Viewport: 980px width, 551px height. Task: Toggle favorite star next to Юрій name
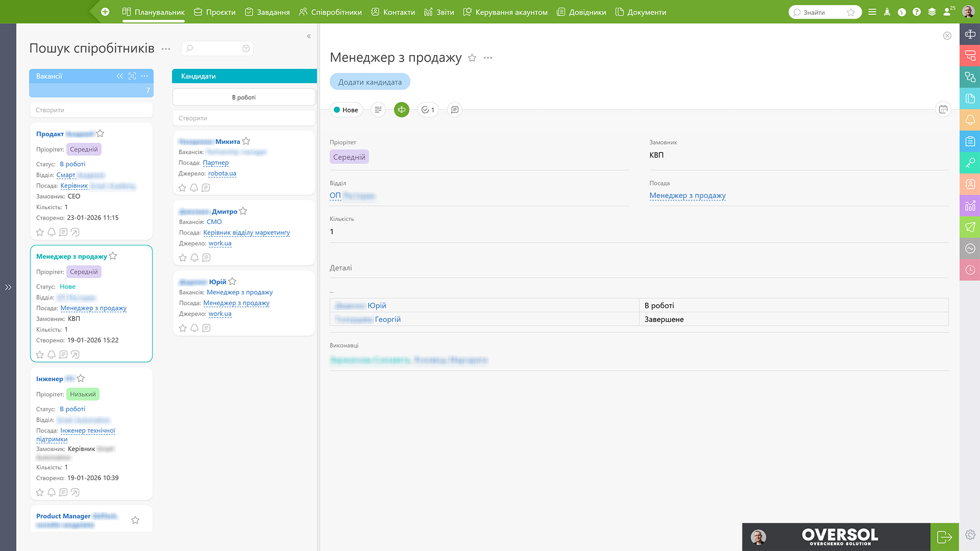232,281
